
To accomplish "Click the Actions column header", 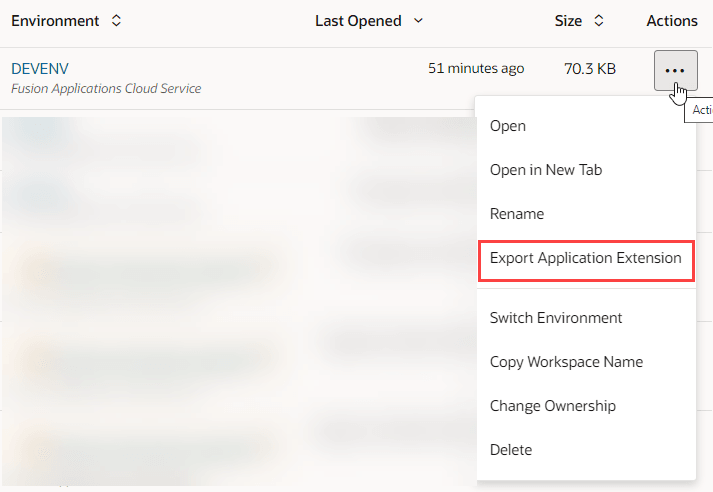I will (672, 21).
